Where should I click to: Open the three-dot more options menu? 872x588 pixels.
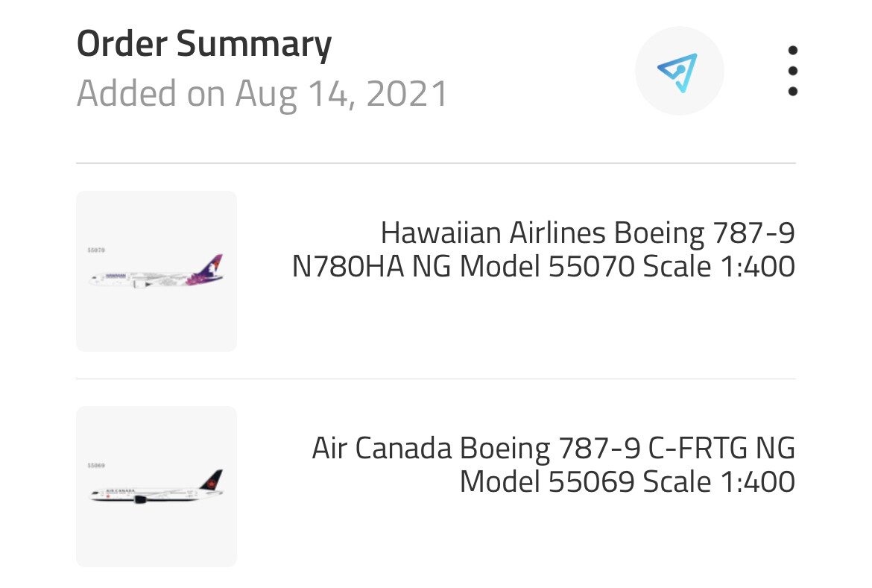coord(792,71)
